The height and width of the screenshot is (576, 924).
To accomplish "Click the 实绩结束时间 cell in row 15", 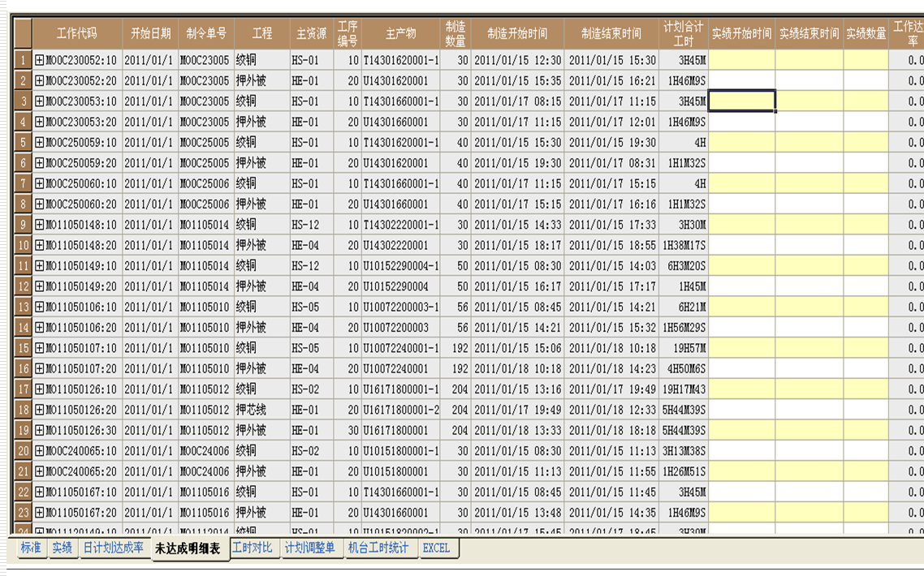I will point(809,348).
